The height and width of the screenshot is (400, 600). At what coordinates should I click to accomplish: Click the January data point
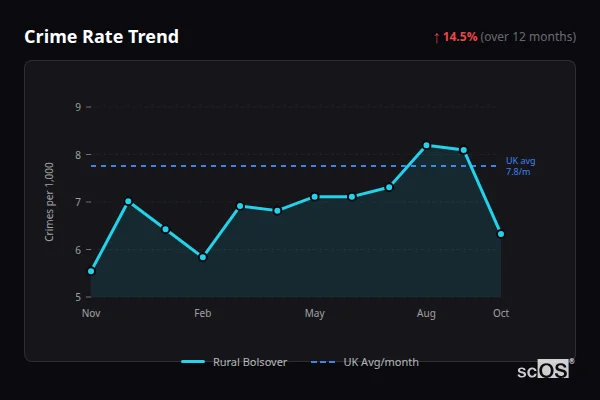pyautogui.click(x=165, y=229)
